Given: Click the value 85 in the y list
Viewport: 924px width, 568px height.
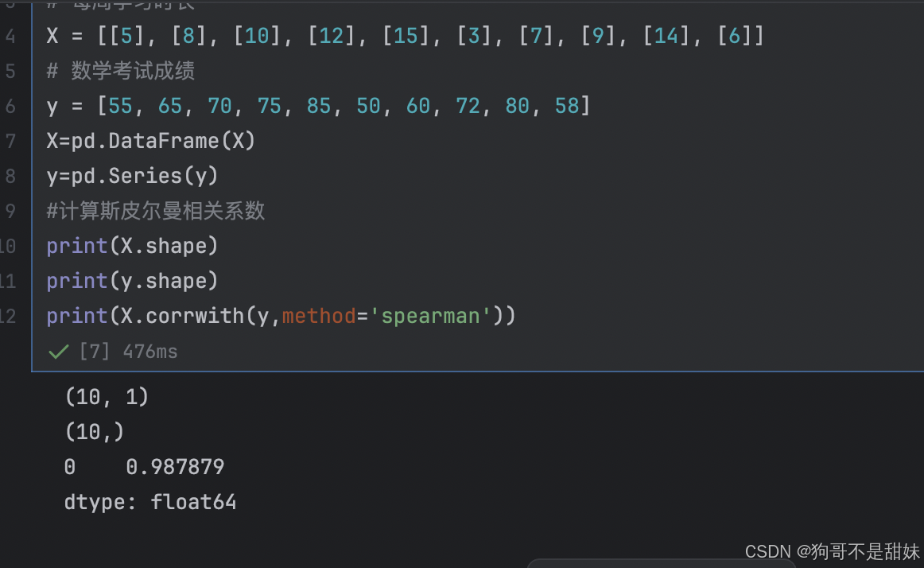Looking at the screenshot, I should tap(319, 106).
